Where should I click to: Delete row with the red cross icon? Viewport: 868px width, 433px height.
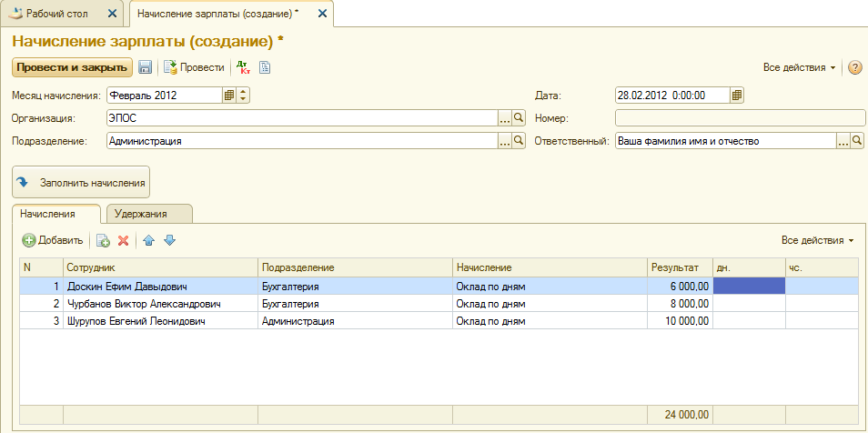[124, 240]
